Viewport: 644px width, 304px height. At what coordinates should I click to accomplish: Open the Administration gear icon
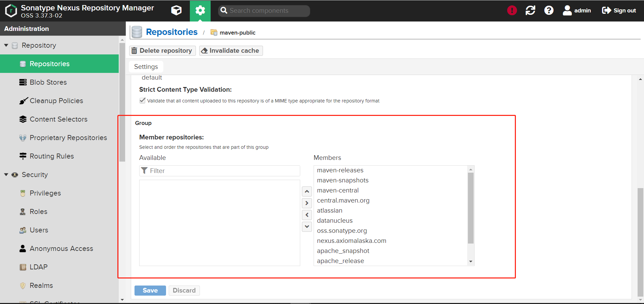click(200, 10)
